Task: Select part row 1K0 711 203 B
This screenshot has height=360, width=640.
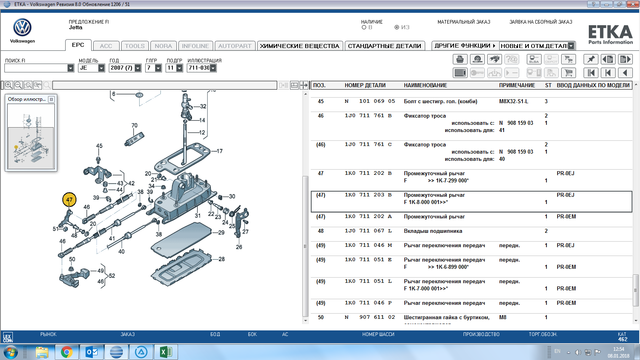Action: click(471, 202)
